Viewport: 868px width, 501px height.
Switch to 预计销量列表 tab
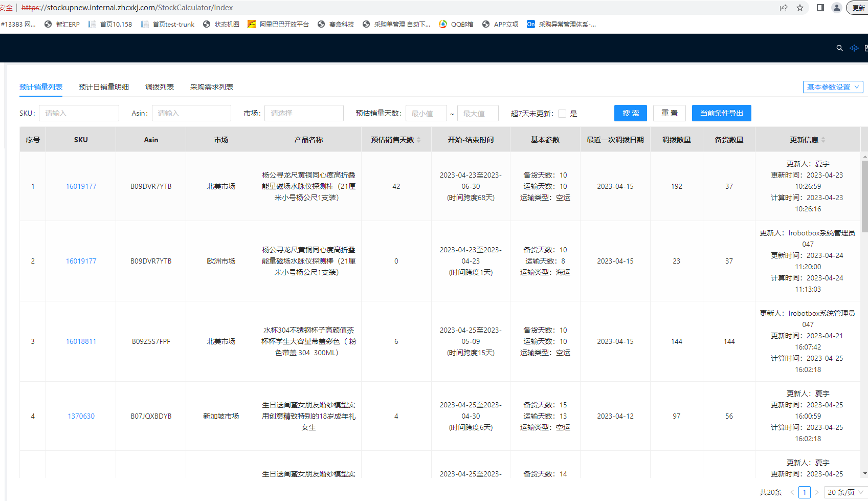(x=41, y=87)
